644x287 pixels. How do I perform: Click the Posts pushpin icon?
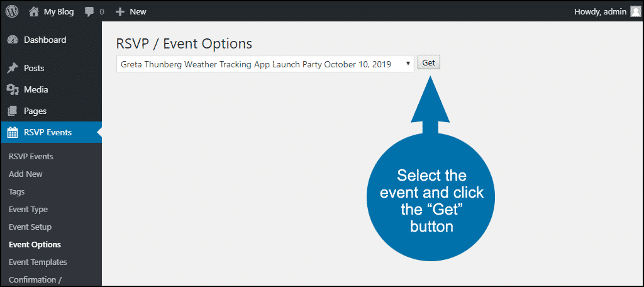click(13, 68)
